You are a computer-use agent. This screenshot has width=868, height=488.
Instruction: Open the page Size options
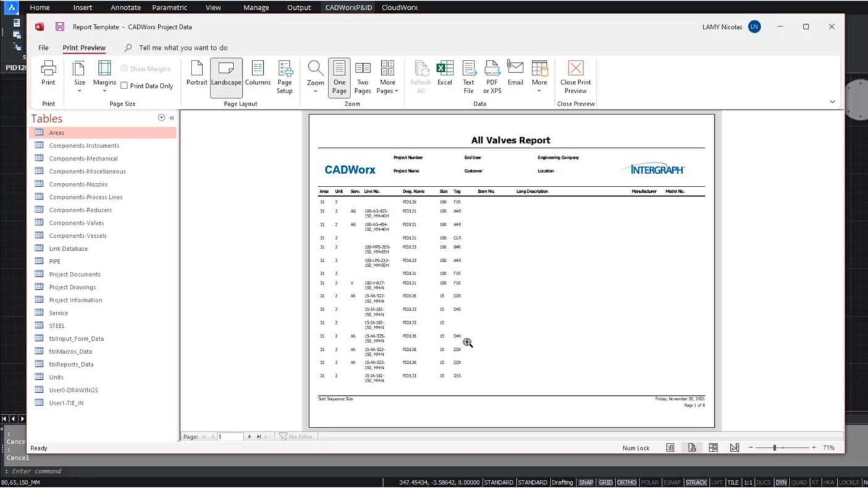coord(80,77)
